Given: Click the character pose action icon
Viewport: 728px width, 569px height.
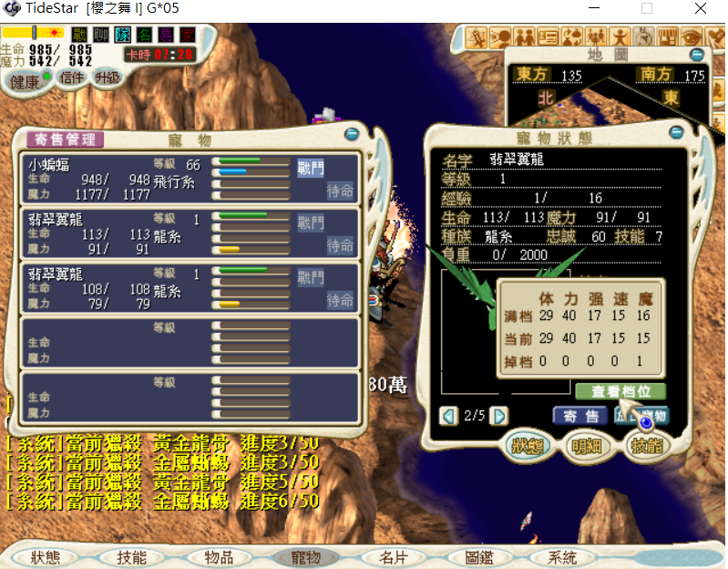Looking at the screenshot, I should click(620, 37).
